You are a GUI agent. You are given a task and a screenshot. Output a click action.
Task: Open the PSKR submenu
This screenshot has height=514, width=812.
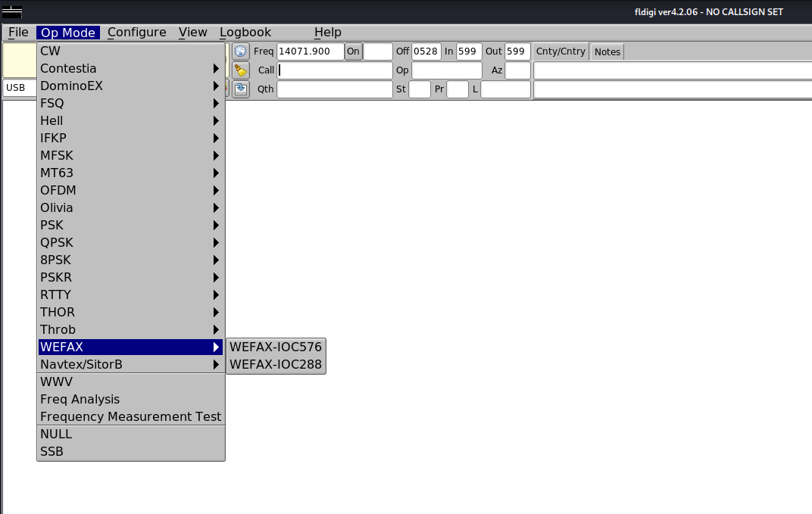tap(130, 278)
